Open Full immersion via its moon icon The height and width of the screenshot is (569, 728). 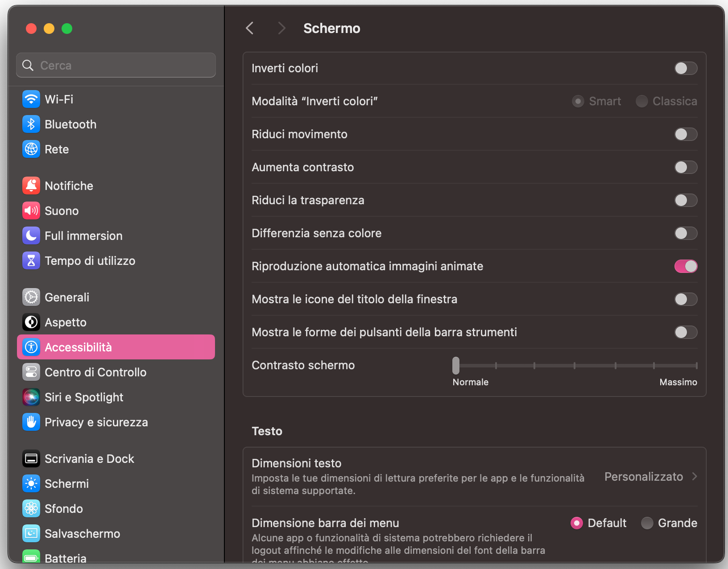click(31, 235)
